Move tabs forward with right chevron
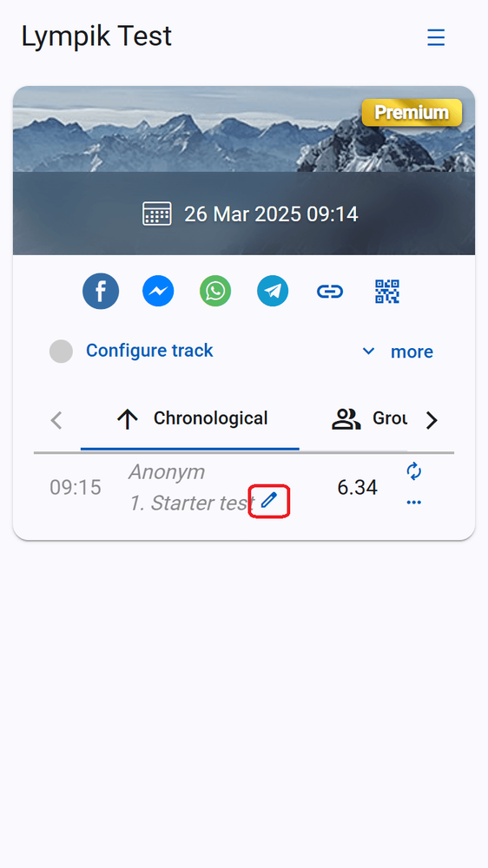The width and height of the screenshot is (488, 868). tap(432, 421)
